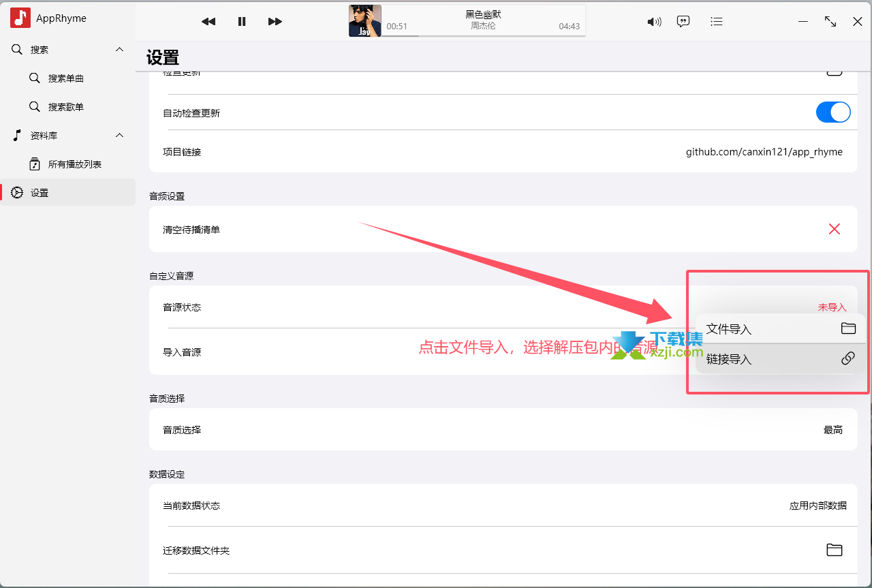Minimize the AppRhyme window
Image resolution: width=872 pixels, height=588 pixels.
click(x=804, y=21)
